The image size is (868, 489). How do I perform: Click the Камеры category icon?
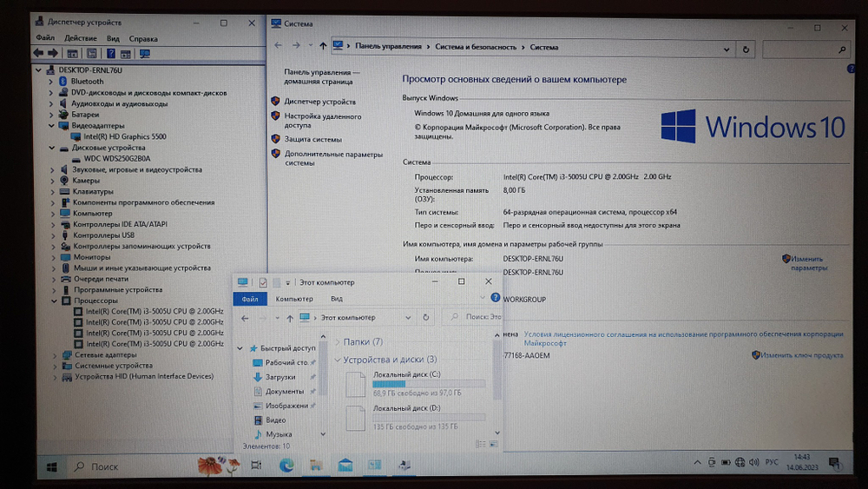[64, 180]
